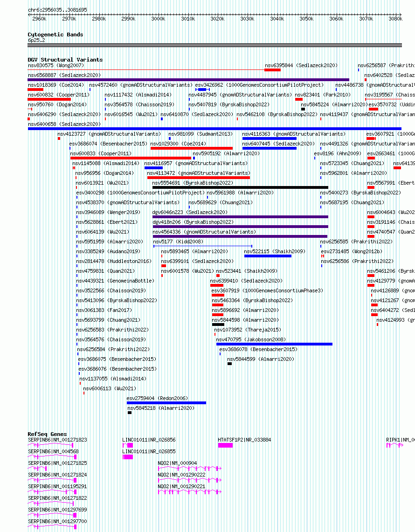Viewport: 415px width, 532px height.
Task: Click the nsv470795 (Jakobsson2008) blue bar
Action: (274, 344)
